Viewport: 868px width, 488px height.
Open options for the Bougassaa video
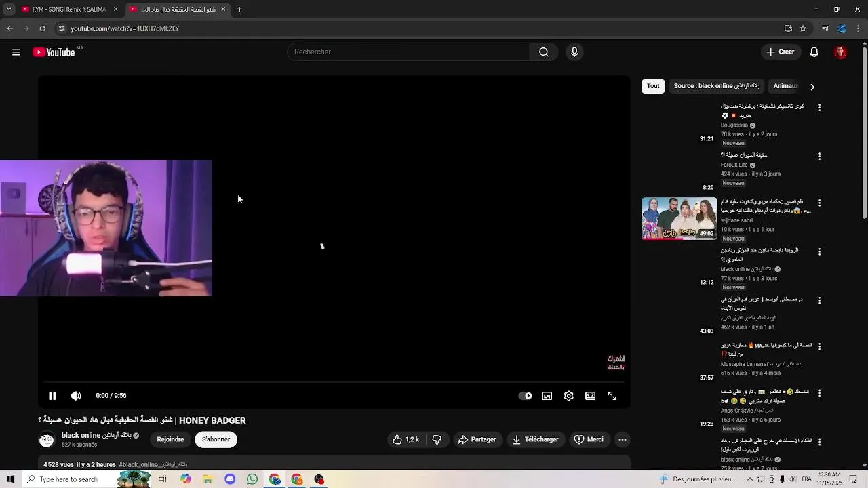(x=819, y=108)
